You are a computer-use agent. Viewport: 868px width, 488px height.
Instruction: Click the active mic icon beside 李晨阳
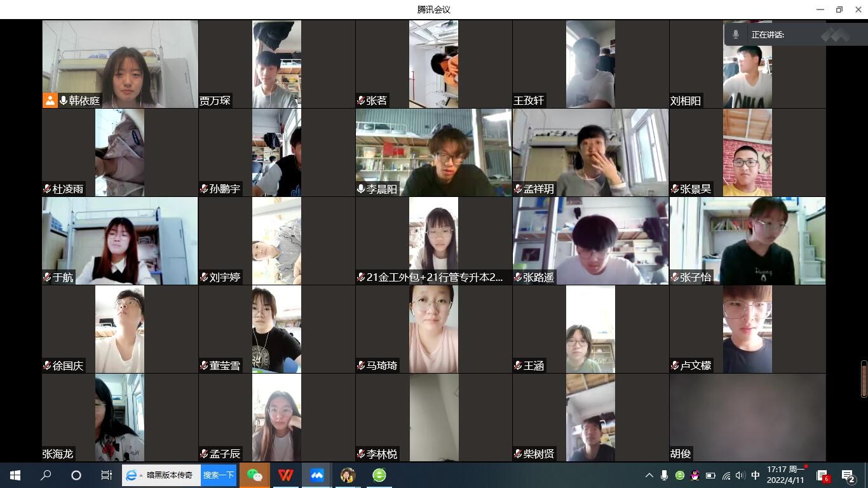pyautogui.click(x=361, y=189)
